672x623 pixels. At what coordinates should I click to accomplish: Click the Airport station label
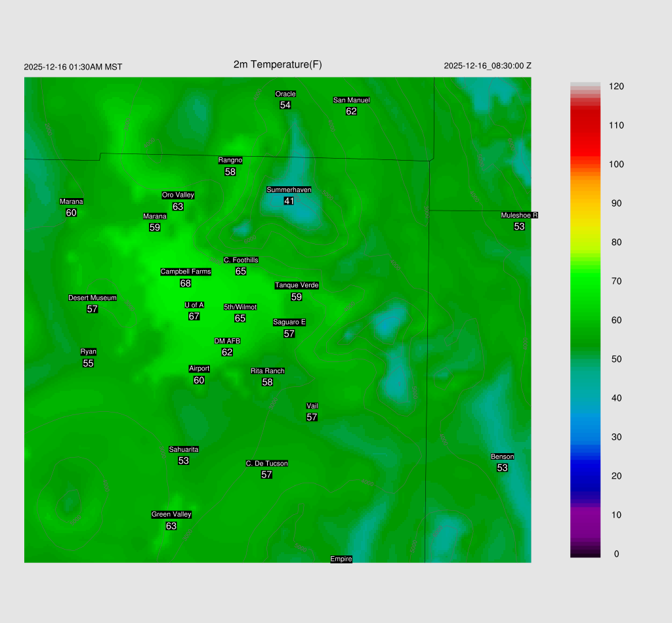[199, 369]
